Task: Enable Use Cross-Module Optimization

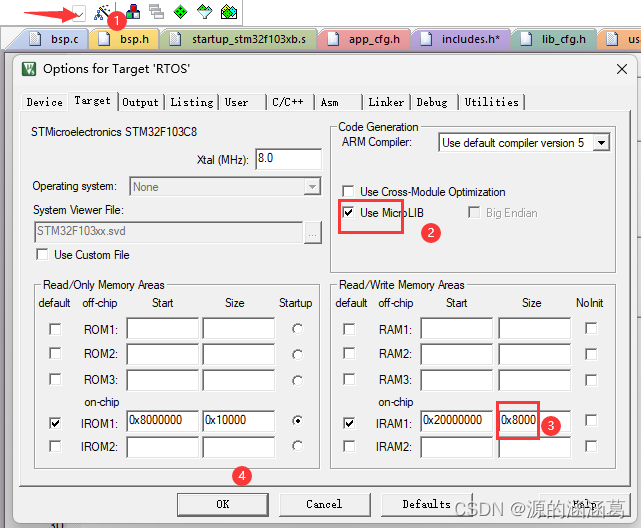Action: coord(348,191)
